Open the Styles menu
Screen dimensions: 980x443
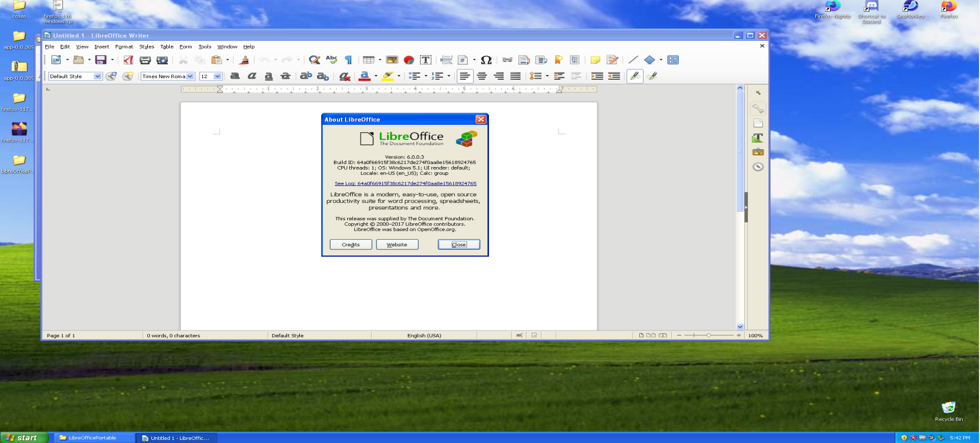click(146, 46)
